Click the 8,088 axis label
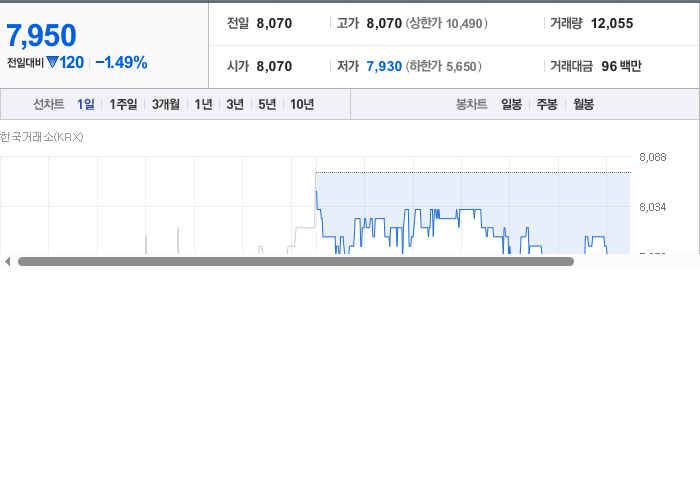Screen dimensions: 700x490 [x=653, y=157]
